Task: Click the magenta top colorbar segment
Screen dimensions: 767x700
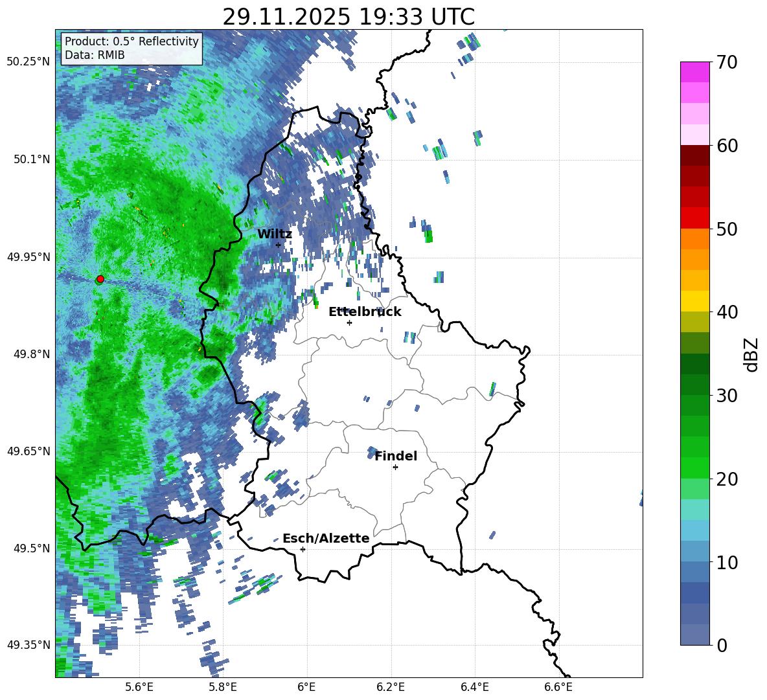Action: (x=694, y=72)
